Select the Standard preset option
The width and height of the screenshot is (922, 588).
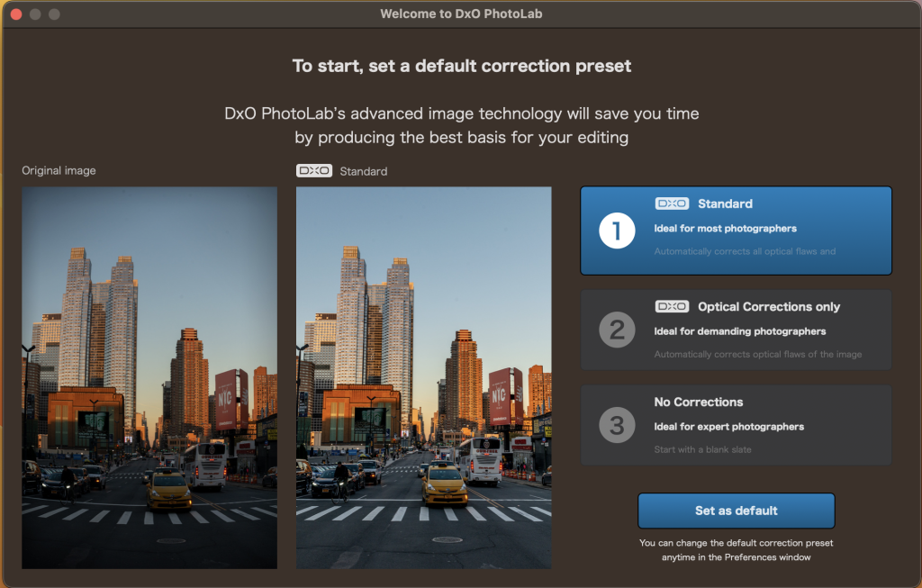click(x=737, y=231)
